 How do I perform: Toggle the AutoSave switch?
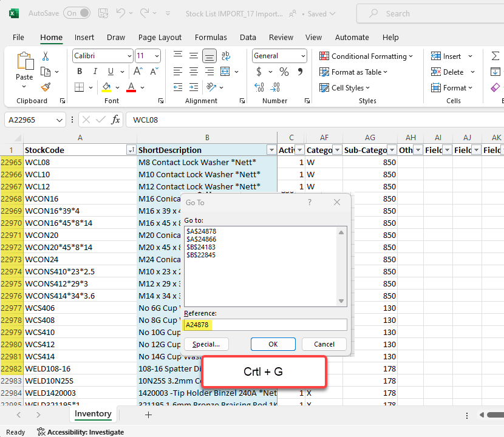coord(77,13)
